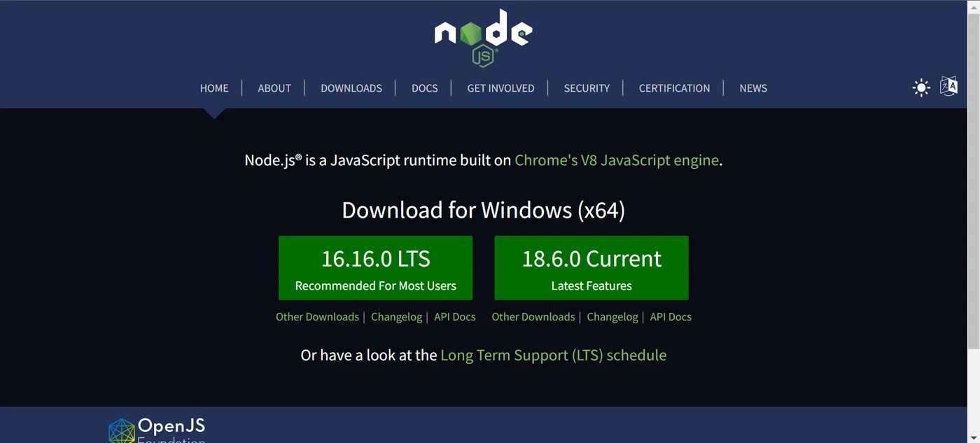Open API Docs under 16.16.0 LTS
The height and width of the screenshot is (443, 980).
(454, 317)
